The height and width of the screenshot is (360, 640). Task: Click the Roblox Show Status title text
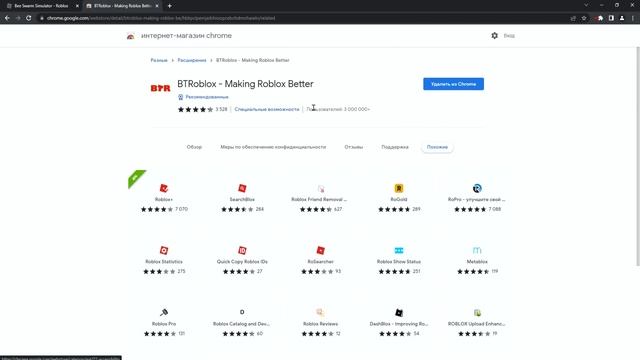(x=399, y=262)
